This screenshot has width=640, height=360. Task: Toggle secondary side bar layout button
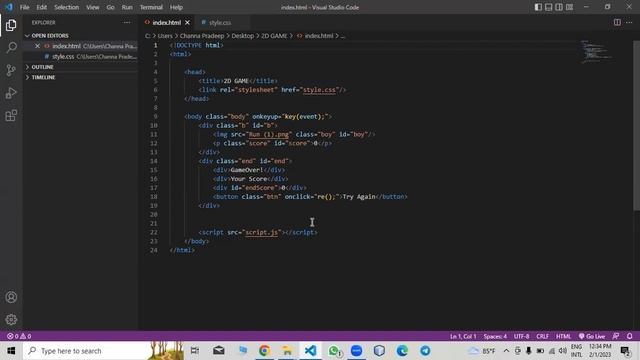click(x=559, y=7)
